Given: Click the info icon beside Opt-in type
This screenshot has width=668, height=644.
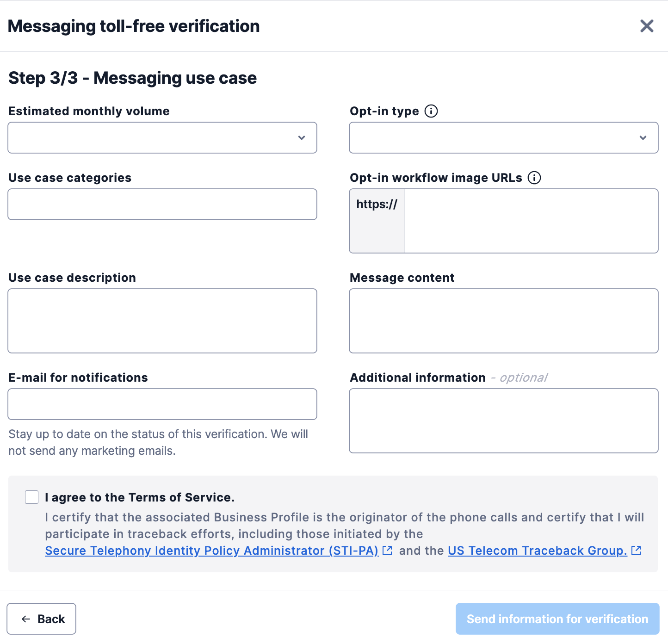Looking at the screenshot, I should [431, 111].
